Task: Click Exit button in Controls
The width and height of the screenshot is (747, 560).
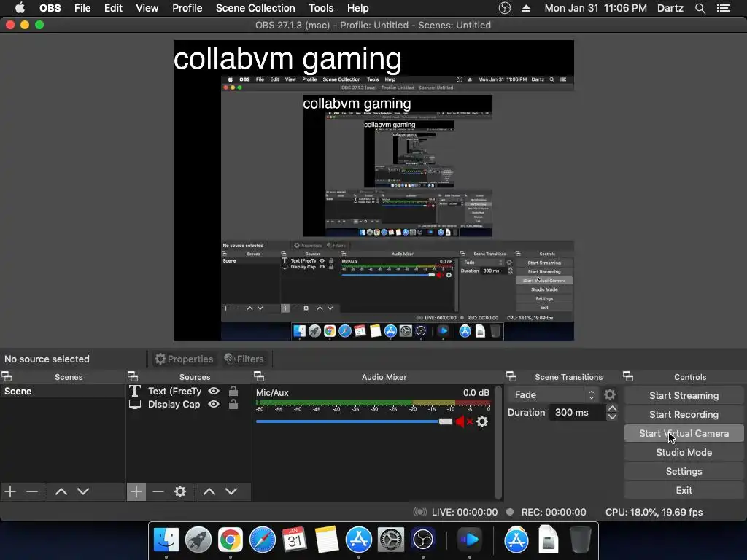Action: [x=684, y=491]
